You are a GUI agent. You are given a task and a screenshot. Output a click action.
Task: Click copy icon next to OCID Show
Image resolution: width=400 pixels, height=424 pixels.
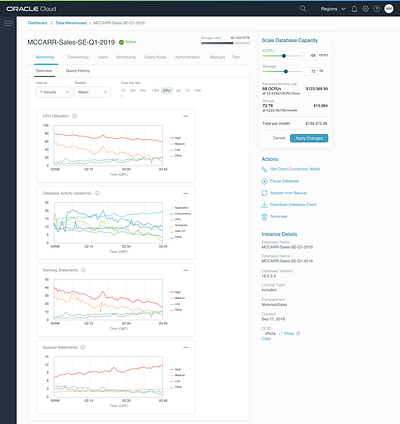pos(298,333)
